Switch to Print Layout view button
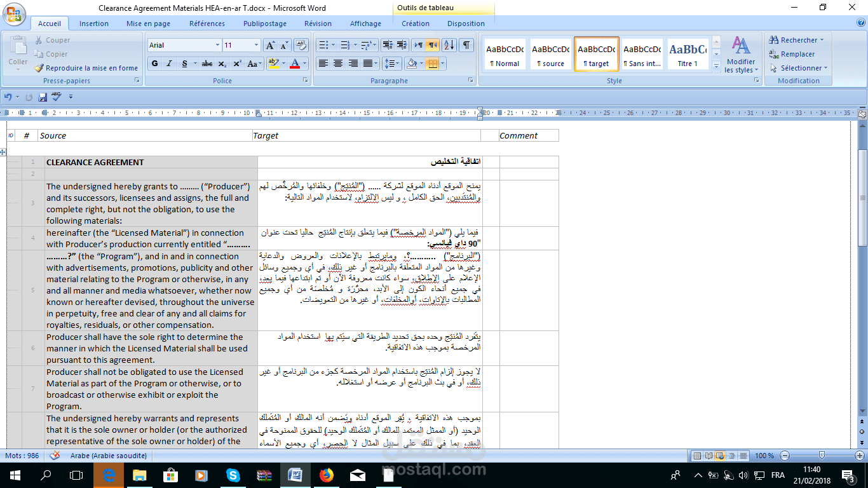This screenshot has width=868, height=488. pyautogui.click(x=698, y=456)
